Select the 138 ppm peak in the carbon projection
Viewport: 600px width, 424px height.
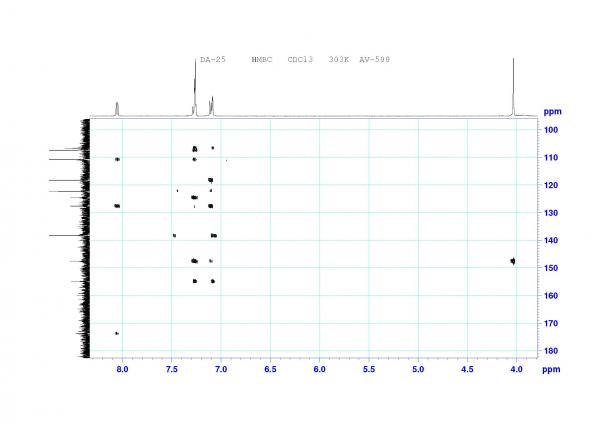[65, 236]
